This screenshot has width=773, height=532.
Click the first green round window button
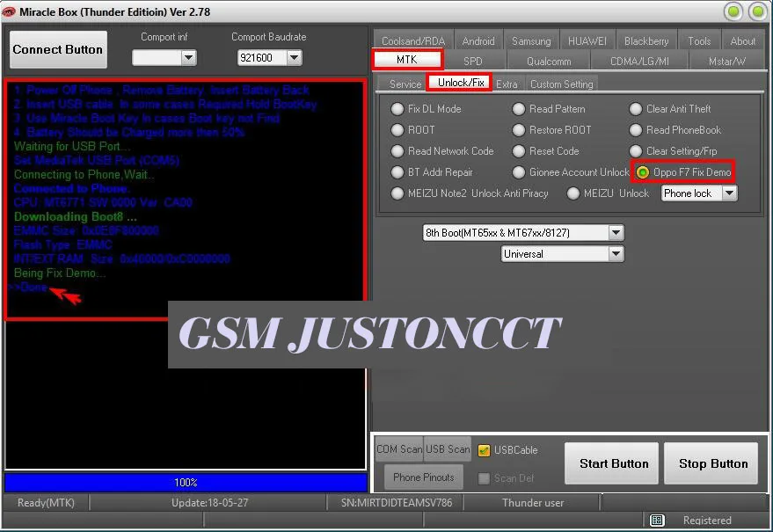click(x=733, y=11)
